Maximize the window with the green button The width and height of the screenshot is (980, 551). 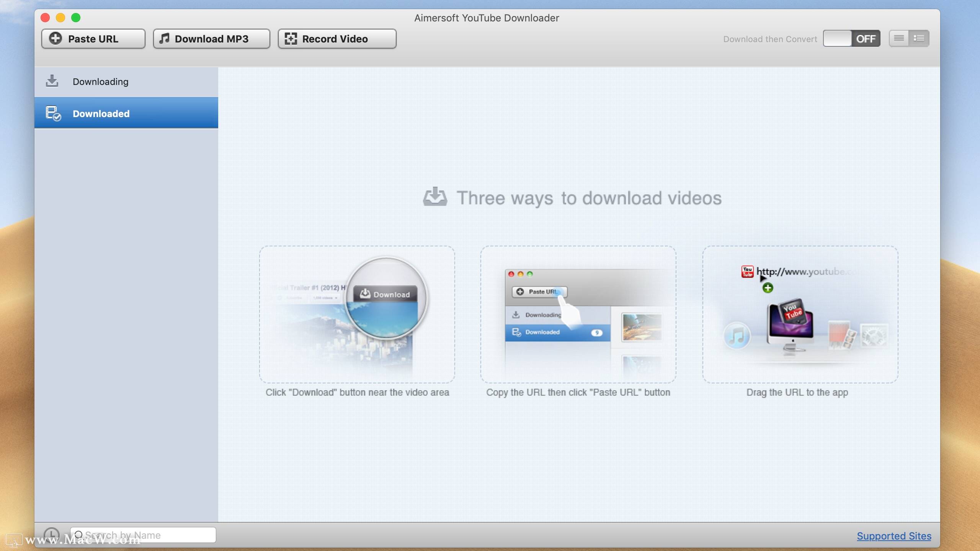(x=76, y=18)
